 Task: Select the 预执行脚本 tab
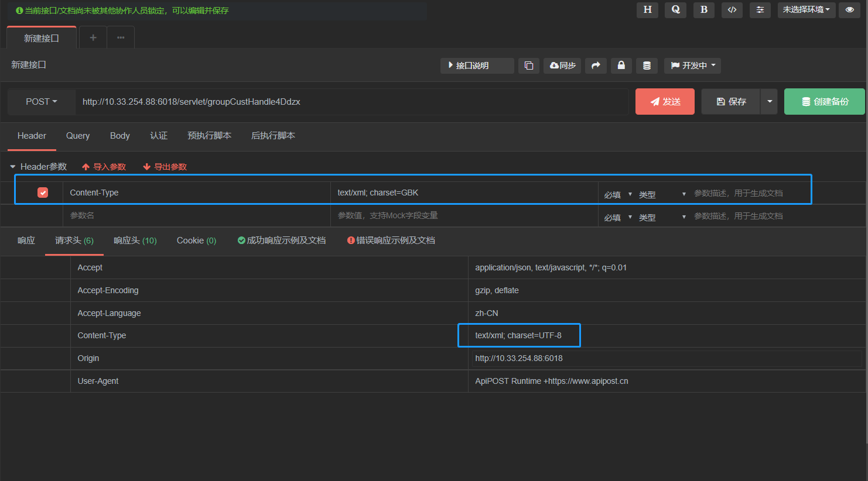209,136
